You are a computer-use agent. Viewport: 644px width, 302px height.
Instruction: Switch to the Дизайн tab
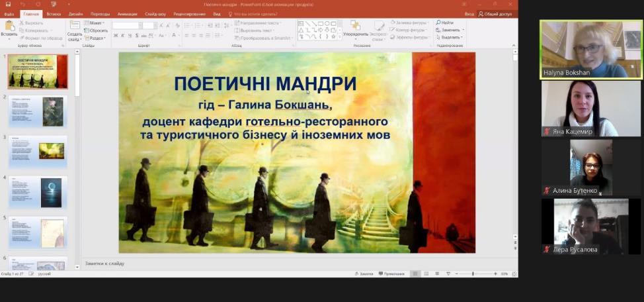click(75, 14)
